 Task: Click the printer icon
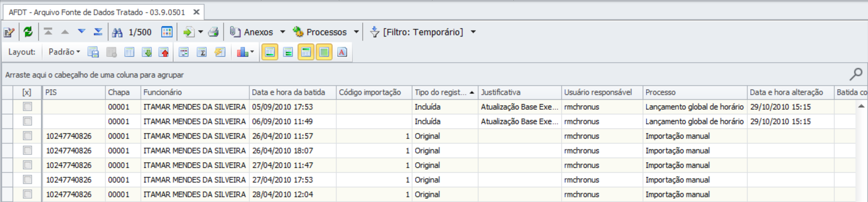(213, 32)
